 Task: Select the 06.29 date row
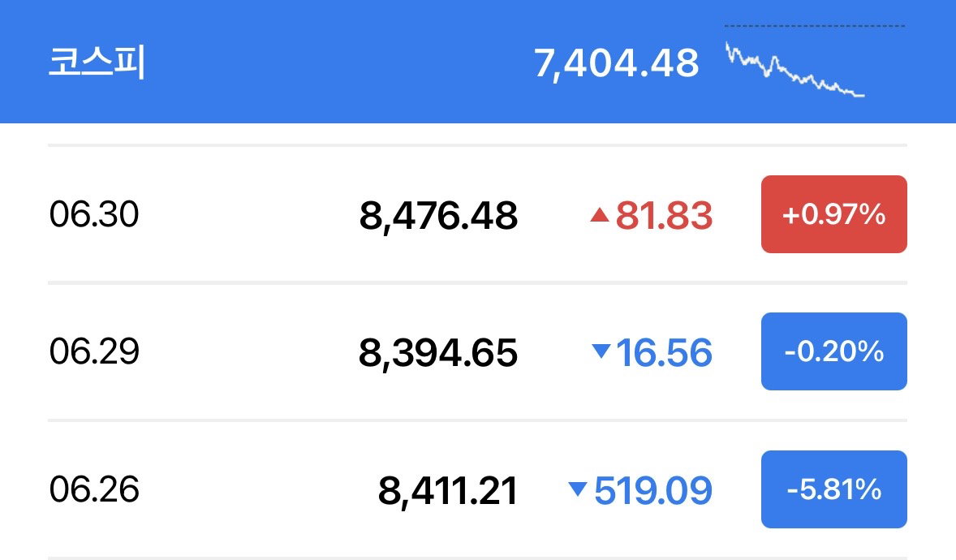tap(477, 351)
